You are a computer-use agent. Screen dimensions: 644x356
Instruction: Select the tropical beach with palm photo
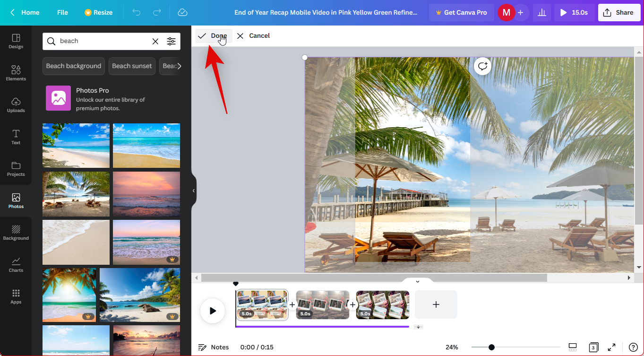point(76,146)
